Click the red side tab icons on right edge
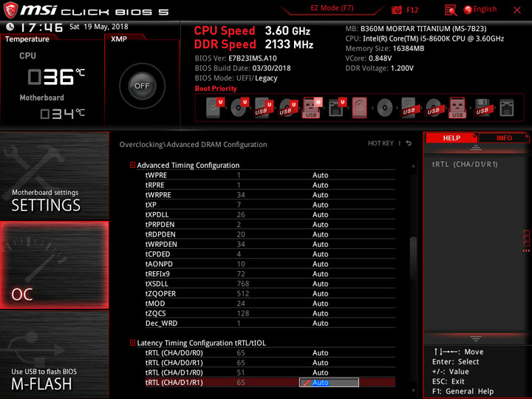 (x=526, y=241)
